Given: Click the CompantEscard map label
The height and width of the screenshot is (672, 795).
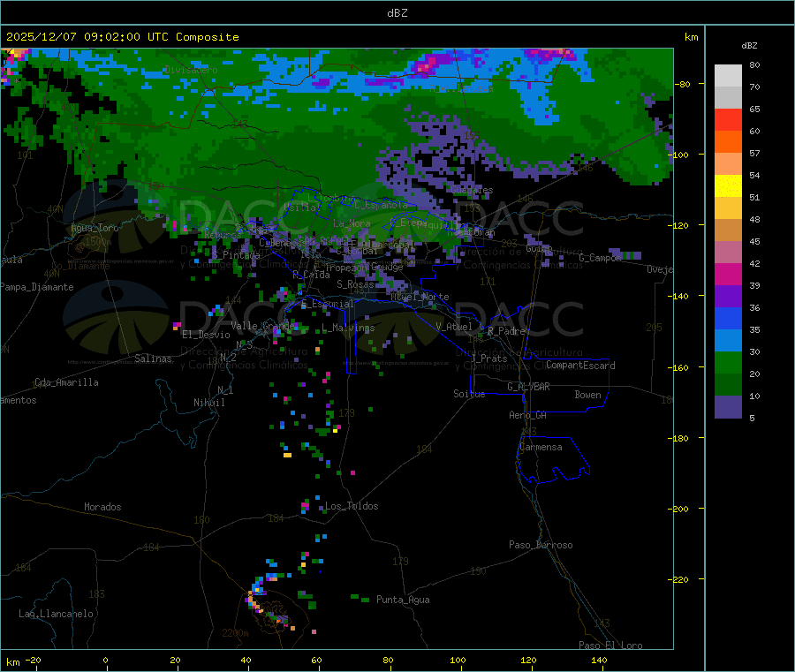Looking at the screenshot, I should [580, 366].
